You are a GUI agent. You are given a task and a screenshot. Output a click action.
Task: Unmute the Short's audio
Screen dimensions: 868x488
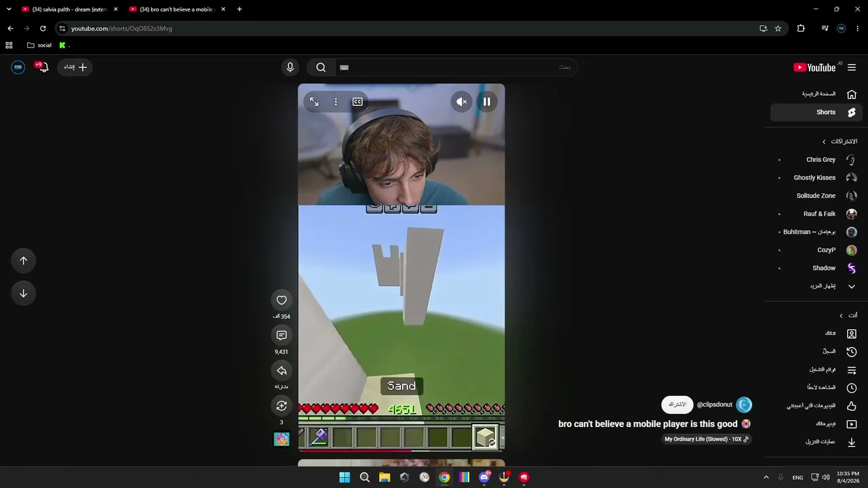462,102
